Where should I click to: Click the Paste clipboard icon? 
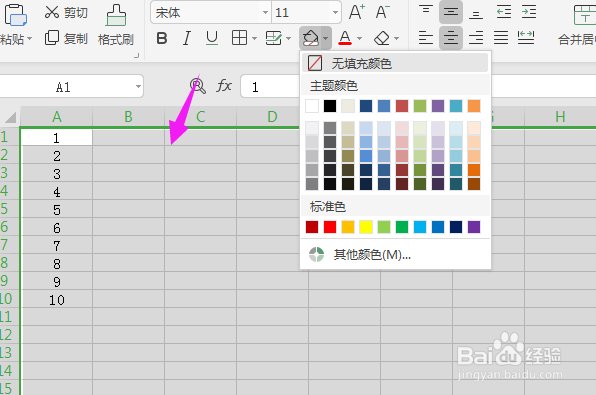15,15
